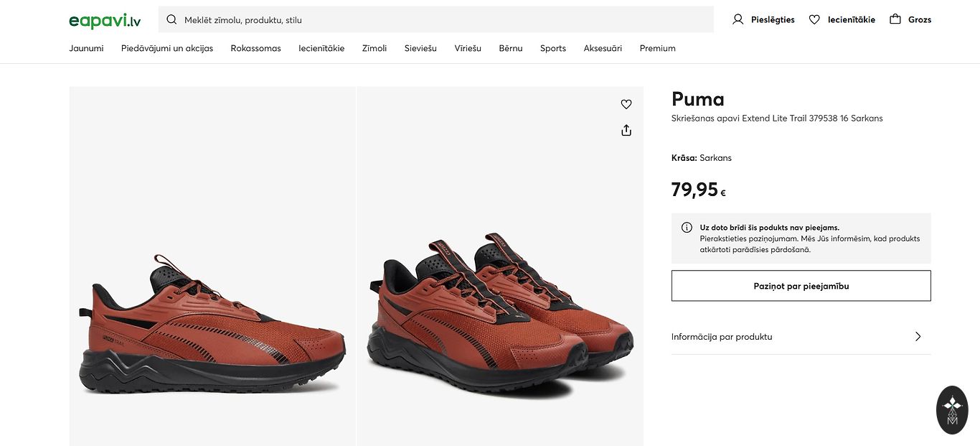Open the chat widget icon
This screenshot has width=980, height=446.
952,410
